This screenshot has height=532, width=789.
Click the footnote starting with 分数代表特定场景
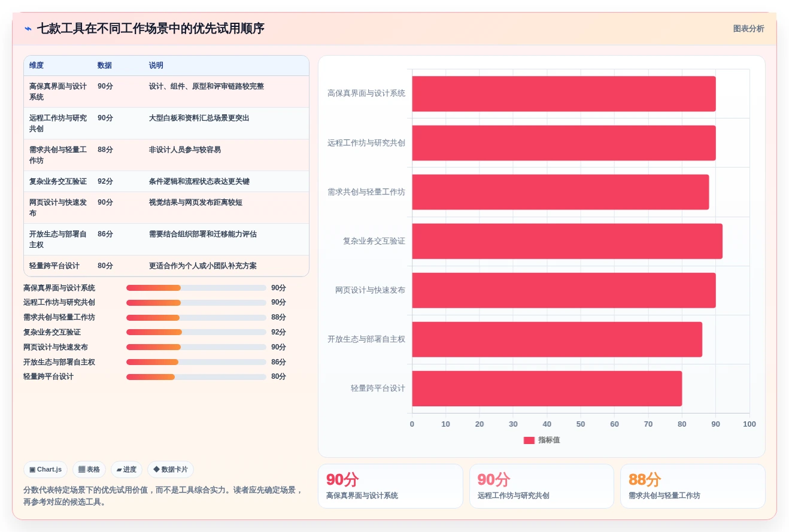[x=163, y=496]
